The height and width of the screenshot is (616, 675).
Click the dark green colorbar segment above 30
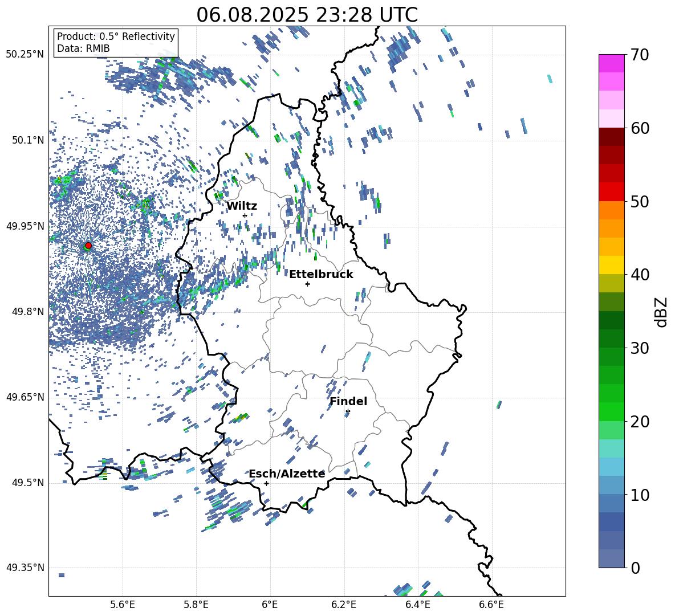612,338
